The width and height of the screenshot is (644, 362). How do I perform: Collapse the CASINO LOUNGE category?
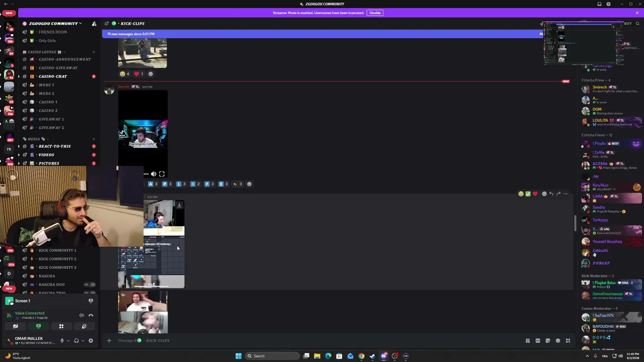tap(44, 52)
